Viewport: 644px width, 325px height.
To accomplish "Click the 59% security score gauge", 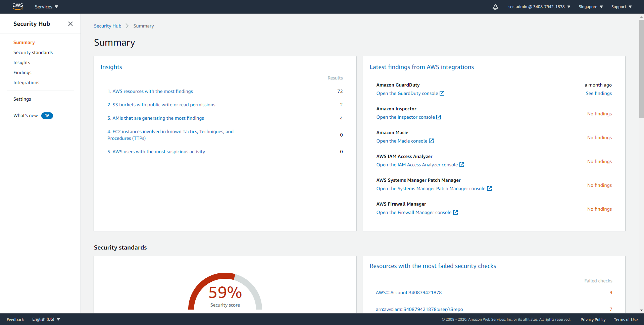I will 225,292.
